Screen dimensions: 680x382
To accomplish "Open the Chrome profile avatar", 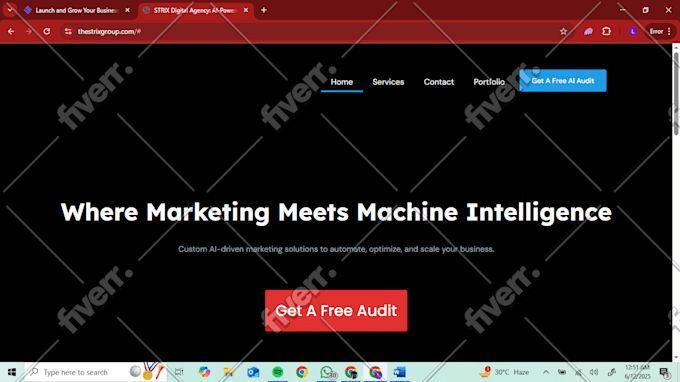I will tap(633, 31).
